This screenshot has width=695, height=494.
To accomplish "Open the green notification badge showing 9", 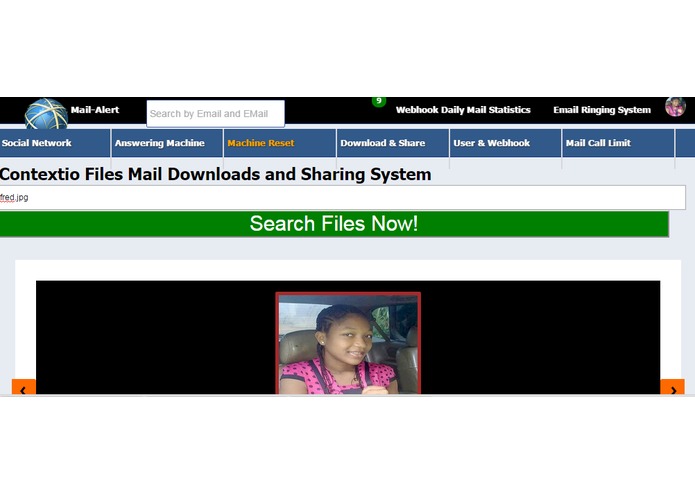I will tap(379, 101).
